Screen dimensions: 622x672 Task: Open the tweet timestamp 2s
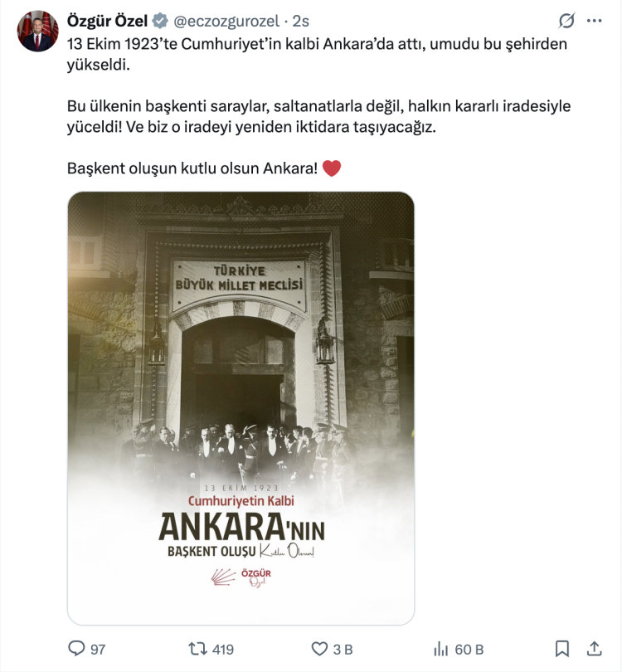click(x=301, y=21)
